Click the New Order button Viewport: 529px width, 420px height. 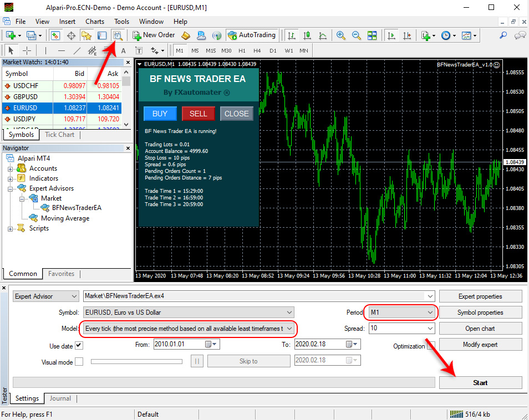click(x=154, y=35)
